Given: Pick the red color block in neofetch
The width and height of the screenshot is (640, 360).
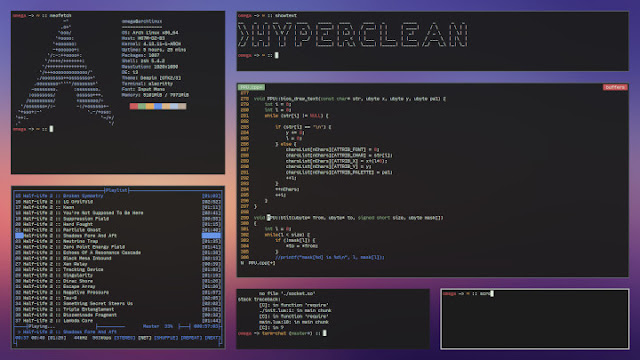Looking at the screenshot, I should [133, 106].
